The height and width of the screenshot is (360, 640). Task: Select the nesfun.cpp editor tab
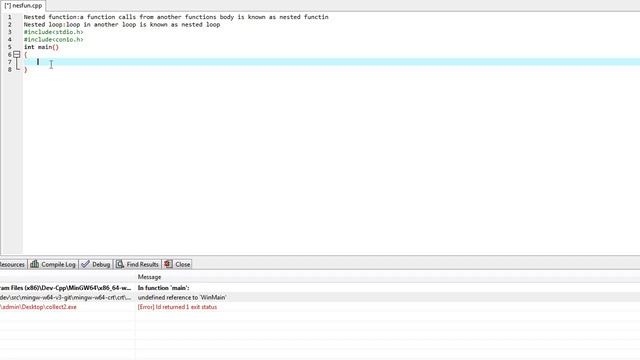pyautogui.click(x=23, y=6)
